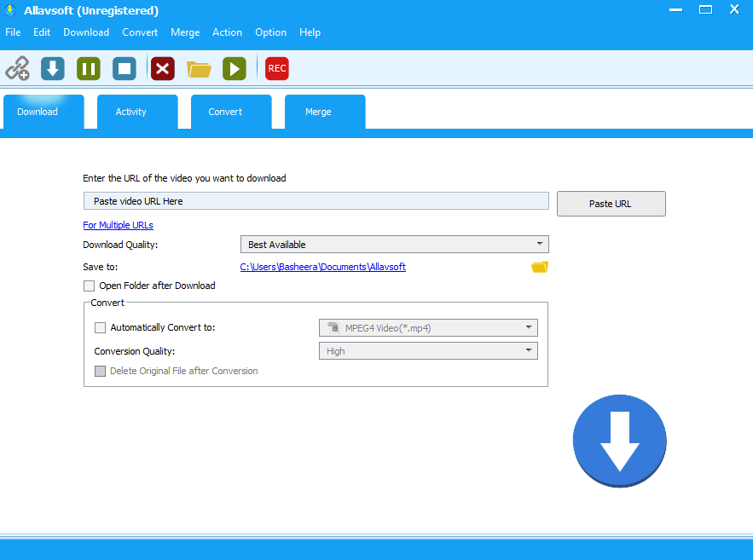This screenshot has width=753, height=560.
Task: Open the output folder from toolbar folder icon
Action: 199,69
